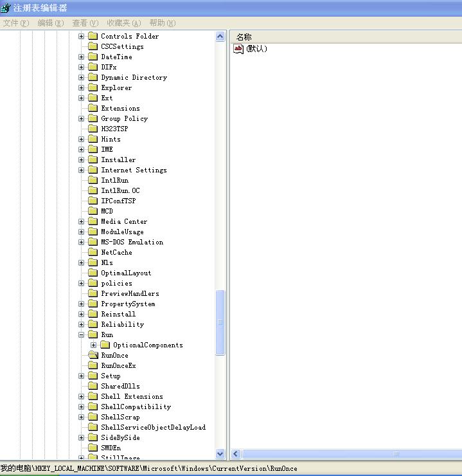Click the IME folder icon

click(93, 149)
